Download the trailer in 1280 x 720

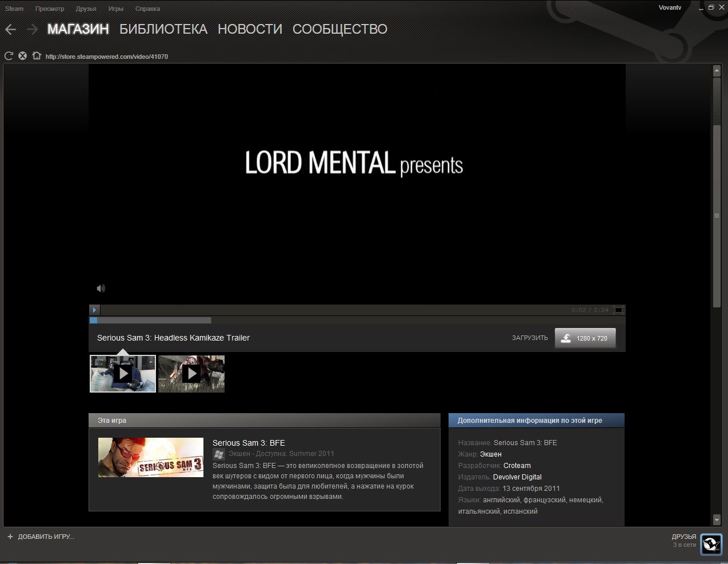click(585, 338)
